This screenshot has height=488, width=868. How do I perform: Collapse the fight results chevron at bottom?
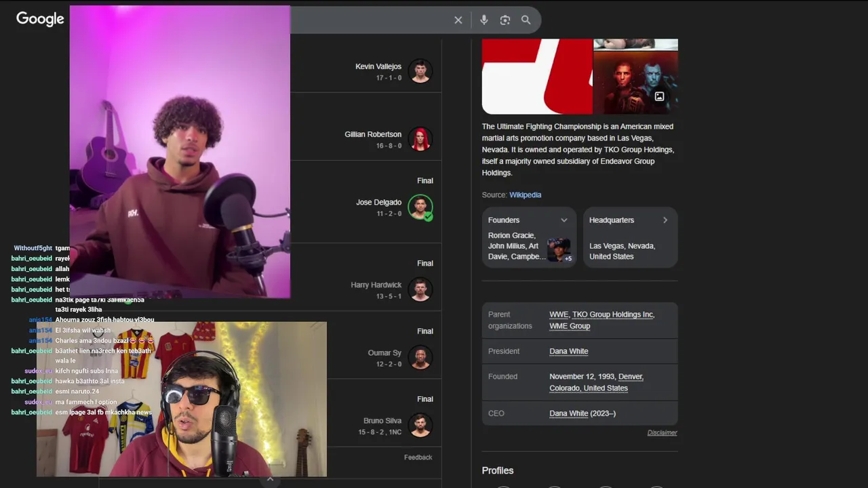tap(270, 479)
